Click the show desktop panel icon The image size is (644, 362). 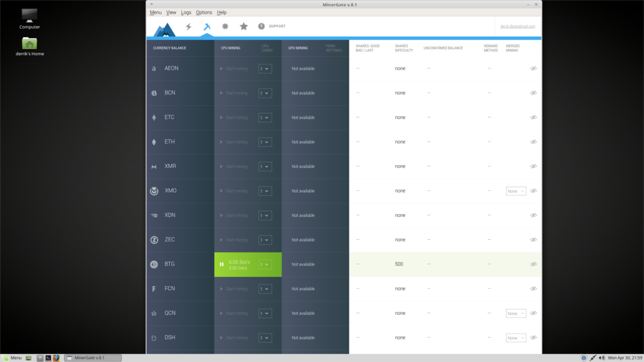coord(29,358)
